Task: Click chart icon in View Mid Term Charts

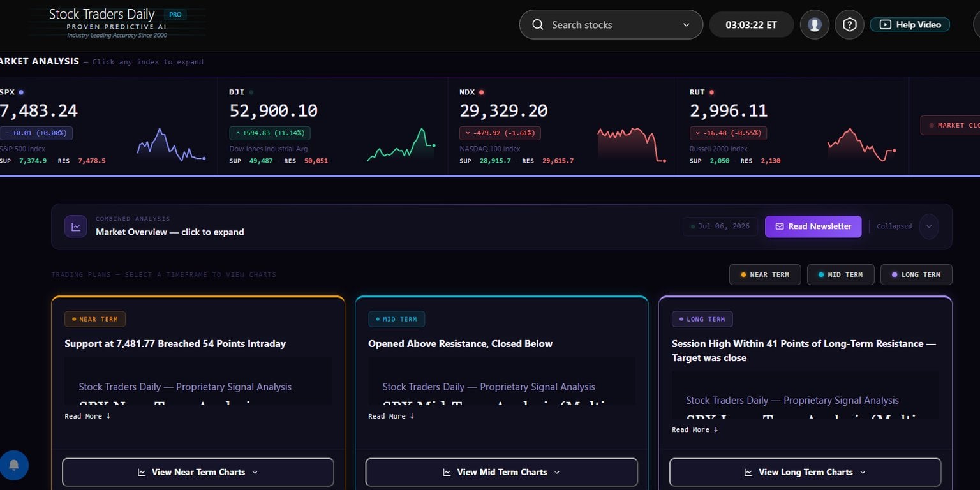Action: [x=447, y=473]
